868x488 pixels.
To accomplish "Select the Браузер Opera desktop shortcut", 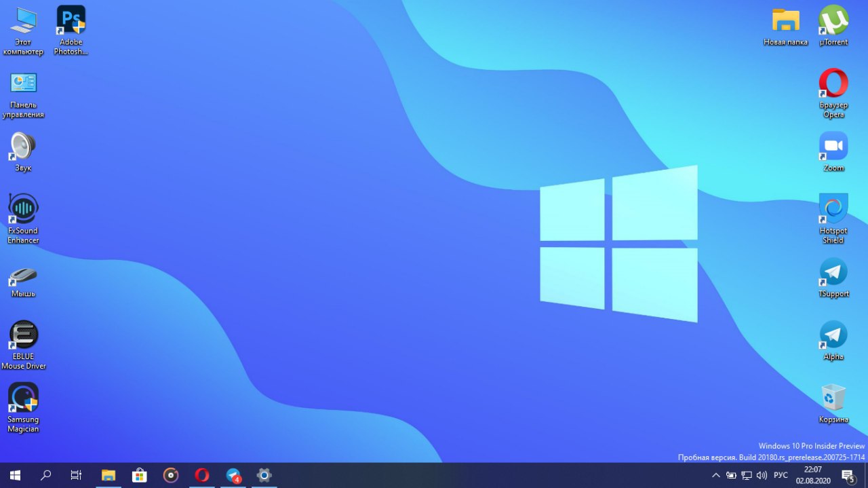I will tap(833, 94).
